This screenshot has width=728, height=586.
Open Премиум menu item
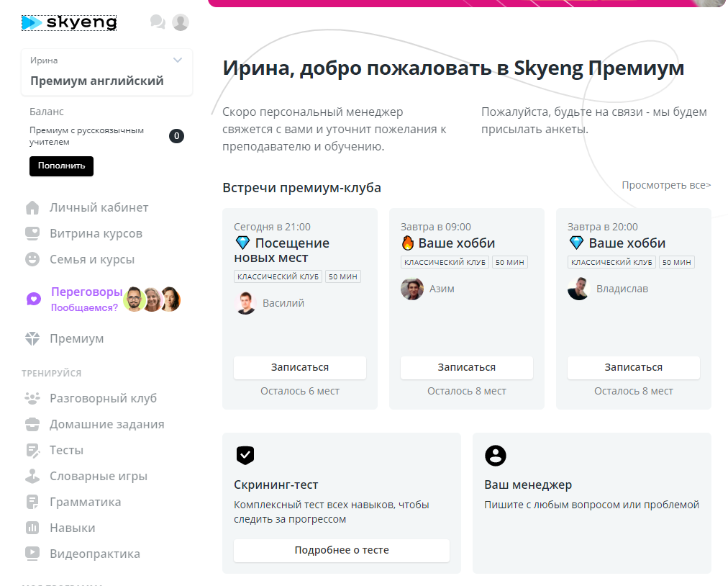coord(76,339)
